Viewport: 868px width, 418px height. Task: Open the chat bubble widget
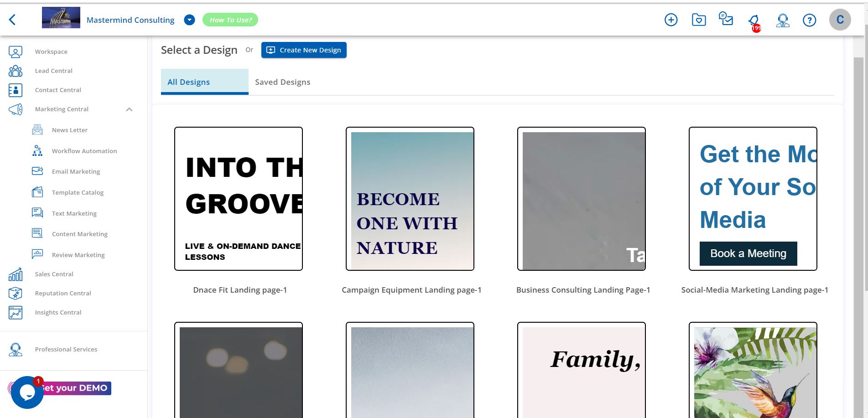pos(27,392)
